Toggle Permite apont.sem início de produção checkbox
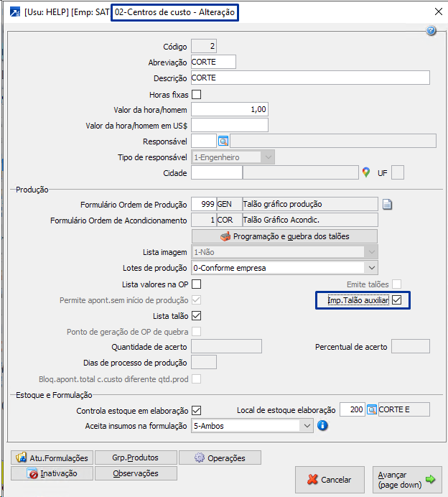 [x=197, y=299]
